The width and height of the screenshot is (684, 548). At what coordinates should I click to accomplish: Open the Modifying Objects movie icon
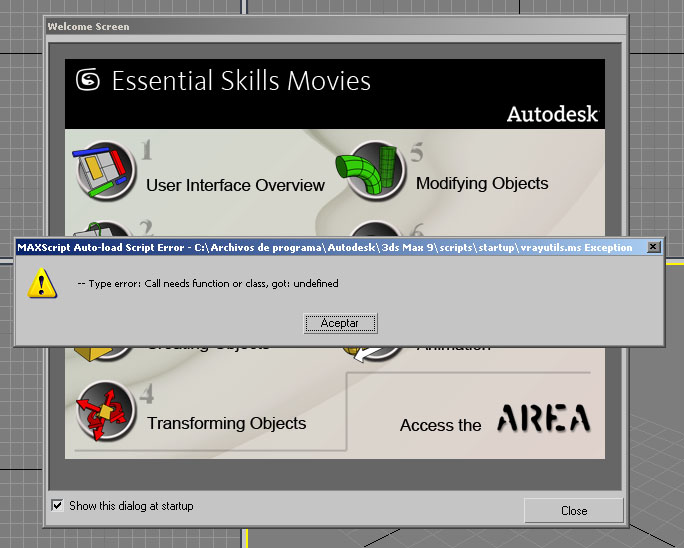point(371,170)
